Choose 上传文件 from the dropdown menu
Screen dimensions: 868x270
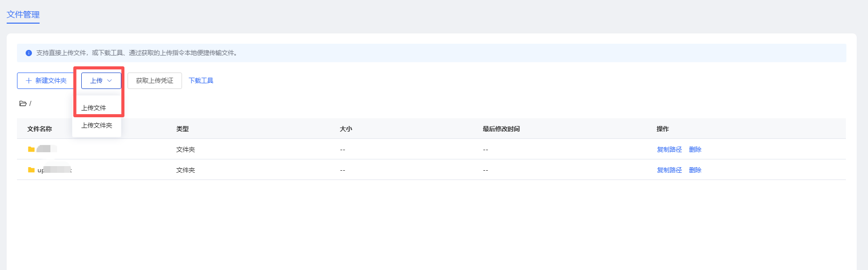pyautogui.click(x=94, y=108)
